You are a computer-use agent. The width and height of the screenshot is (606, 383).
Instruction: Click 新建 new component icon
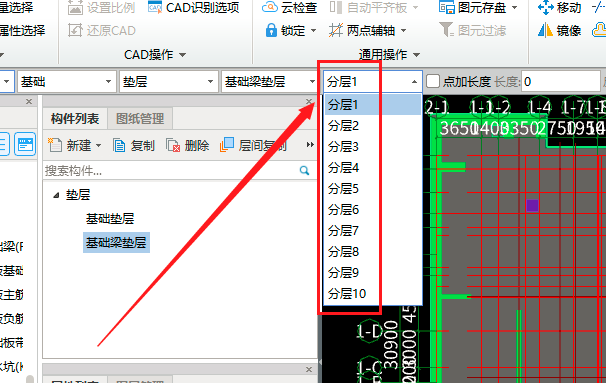click(x=55, y=145)
